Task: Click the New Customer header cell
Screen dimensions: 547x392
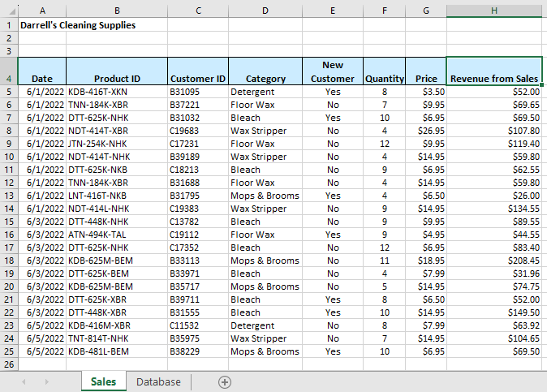Action: (333, 71)
